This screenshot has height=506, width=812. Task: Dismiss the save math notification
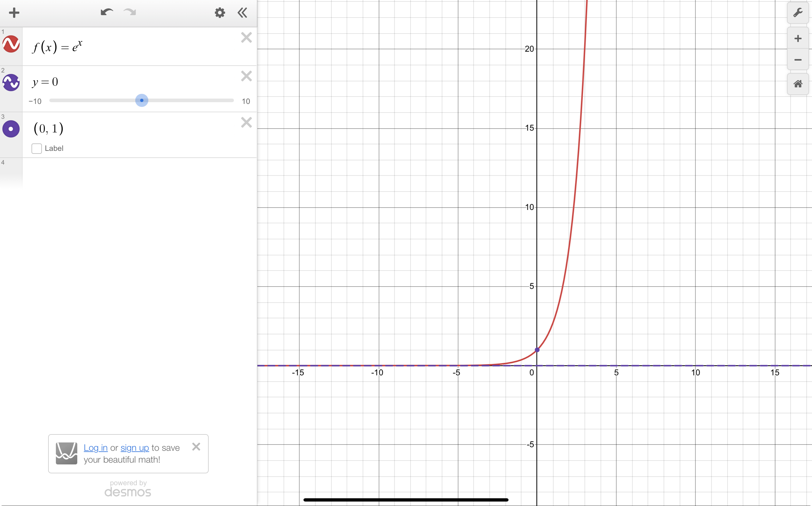196,446
